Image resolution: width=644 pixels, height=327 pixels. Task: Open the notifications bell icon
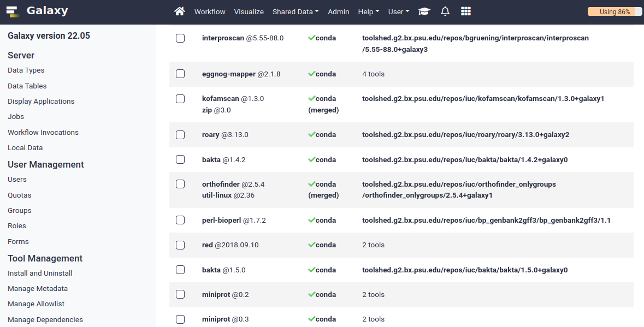coord(445,11)
